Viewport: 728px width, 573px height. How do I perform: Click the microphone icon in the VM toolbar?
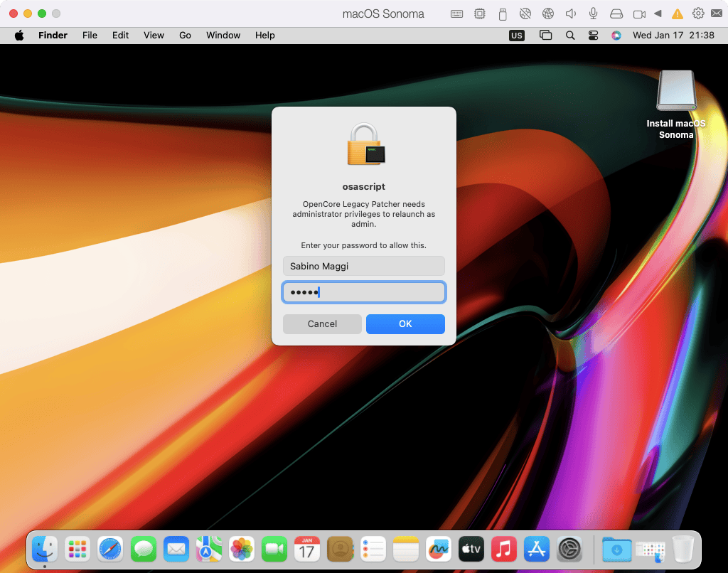593,14
